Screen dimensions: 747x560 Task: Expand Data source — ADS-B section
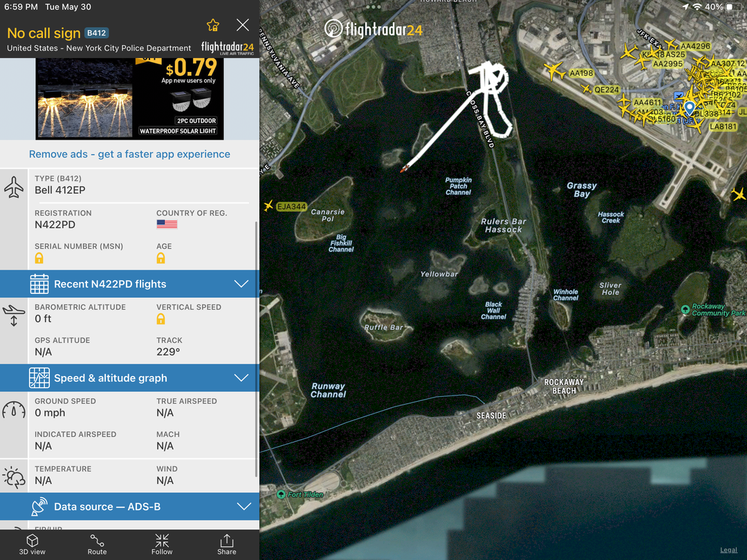pos(129,506)
